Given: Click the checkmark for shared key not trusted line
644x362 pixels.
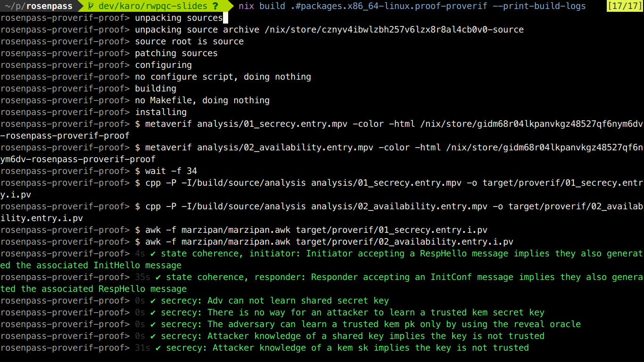Looking at the screenshot, I should [153, 336].
